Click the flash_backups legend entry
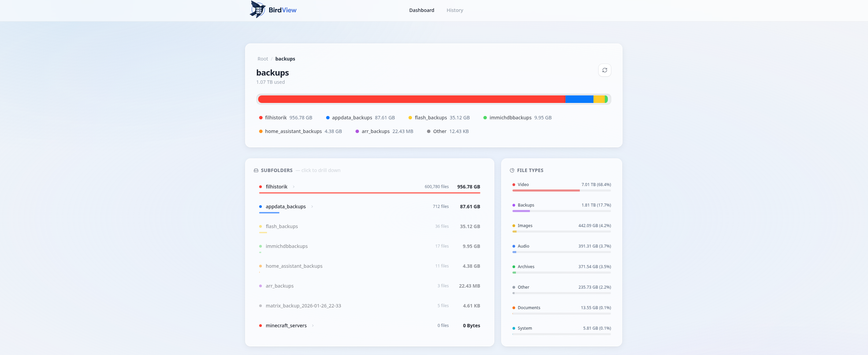 439,118
